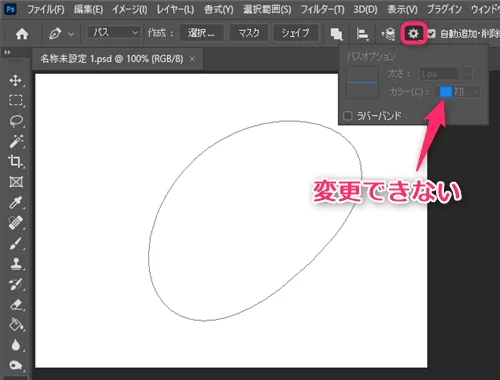Select the Eraser tool

click(x=16, y=304)
